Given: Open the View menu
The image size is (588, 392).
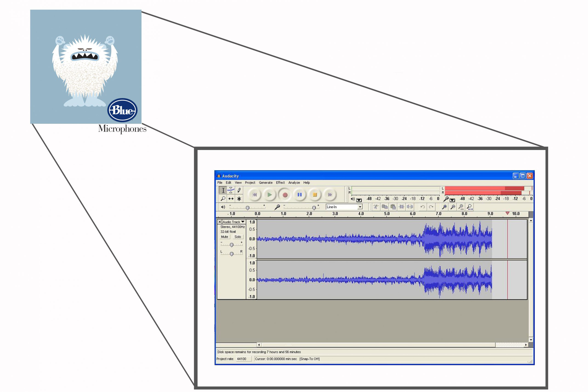Looking at the screenshot, I should point(238,183).
